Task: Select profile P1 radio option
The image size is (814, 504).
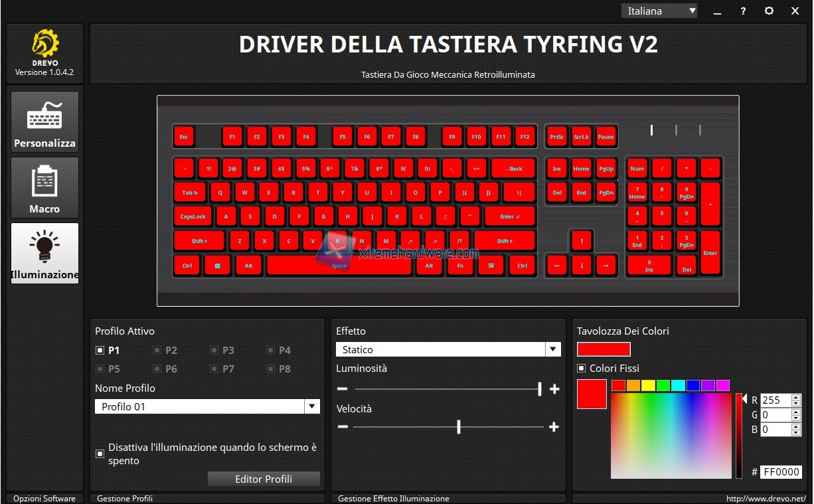Action: [100, 350]
